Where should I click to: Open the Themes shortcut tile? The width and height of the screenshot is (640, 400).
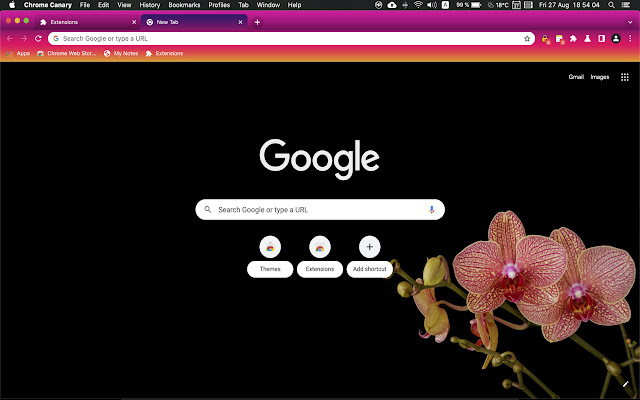tap(270, 254)
